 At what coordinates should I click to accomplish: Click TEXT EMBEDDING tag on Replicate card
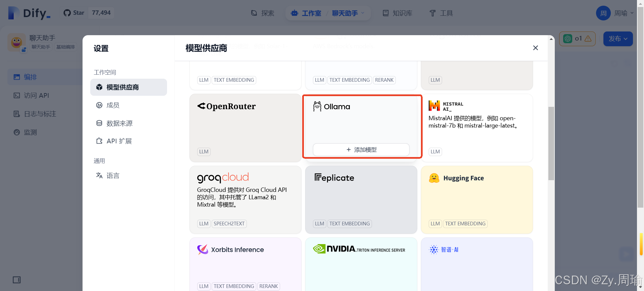tap(350, 224)
